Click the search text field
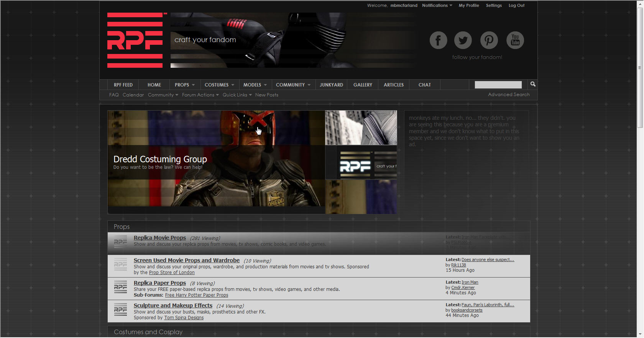 tap(498, 85)
